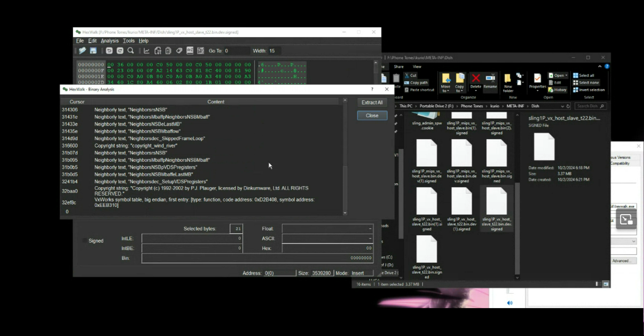This screenshot has height=336, width=644.
Task: Open the Tools menu in HexWalk
Action: [129, 41]
